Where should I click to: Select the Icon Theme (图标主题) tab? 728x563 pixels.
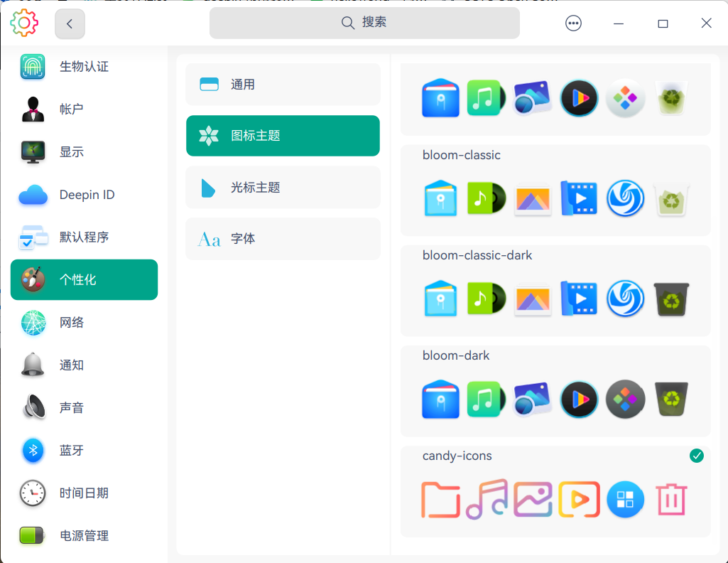(x=283, y=136)
